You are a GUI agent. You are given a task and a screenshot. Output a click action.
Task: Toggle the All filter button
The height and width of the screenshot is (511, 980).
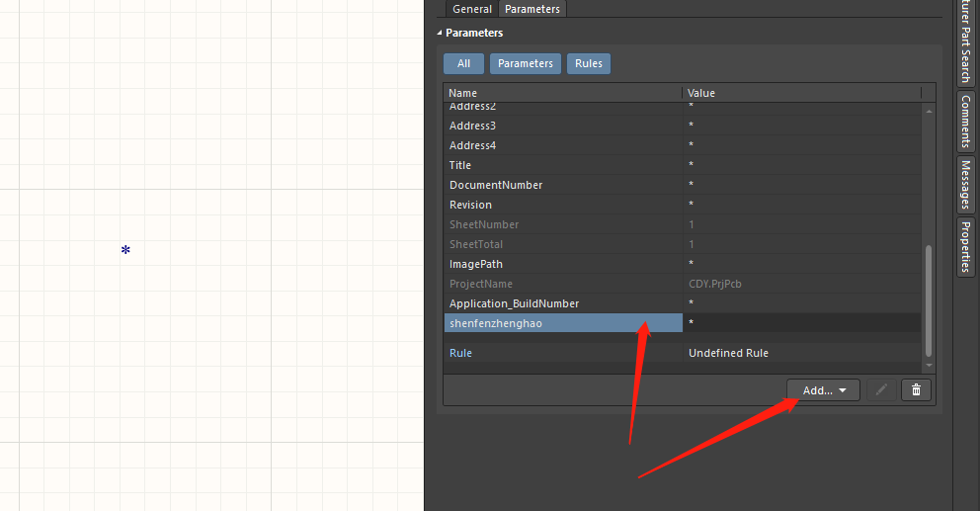(463, 64)
